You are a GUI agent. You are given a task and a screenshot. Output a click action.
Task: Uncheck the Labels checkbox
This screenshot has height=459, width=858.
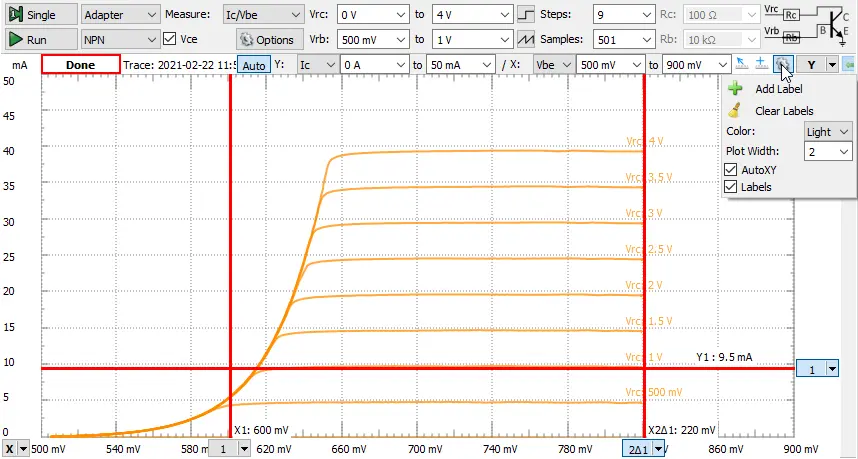(730, 187)
